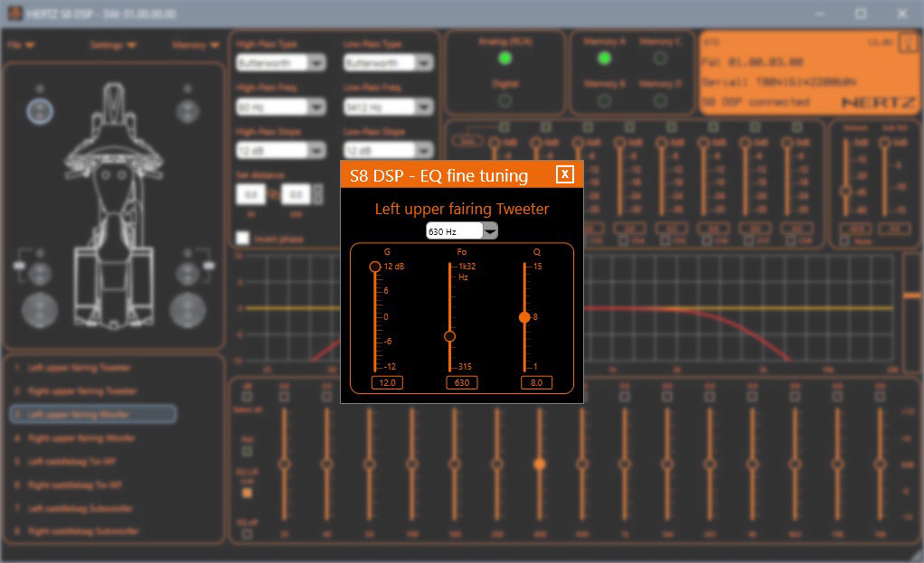Screen dimensions: 924x563
Task: Open the 630 Hz frequency dropdown
Action: click(490, 230)
